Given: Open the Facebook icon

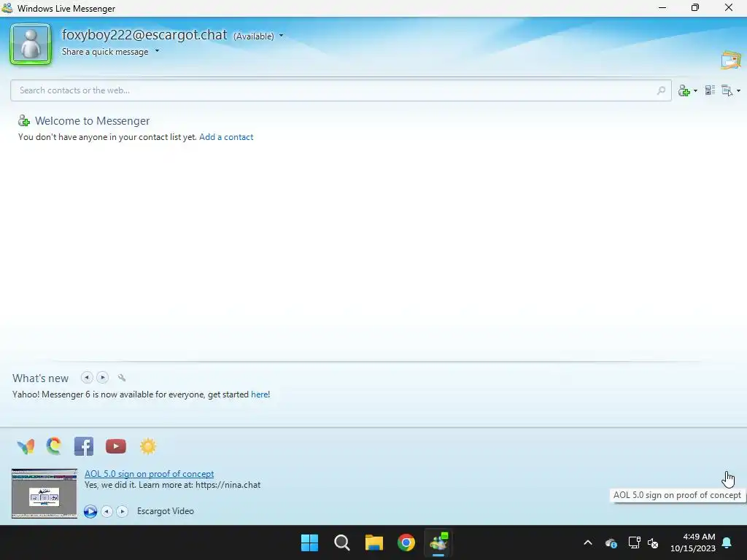Looking at the screenshot, I should click(x=84, y=447).
